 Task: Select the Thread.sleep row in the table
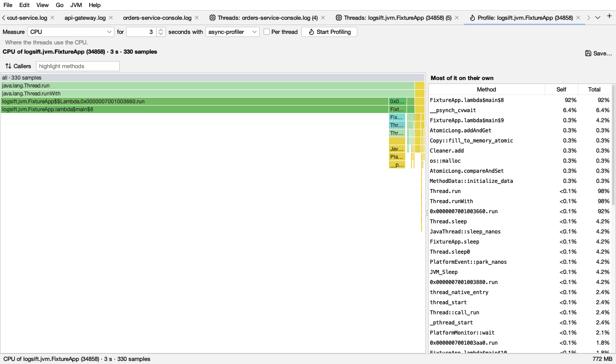click(x=520, y=222)
